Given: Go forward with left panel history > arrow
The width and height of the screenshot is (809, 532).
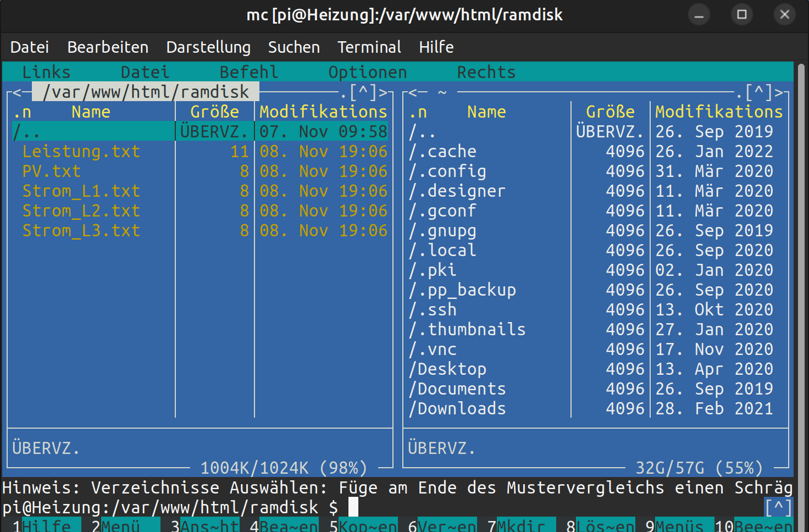Looking at the screenshot, I should (383, 92).
